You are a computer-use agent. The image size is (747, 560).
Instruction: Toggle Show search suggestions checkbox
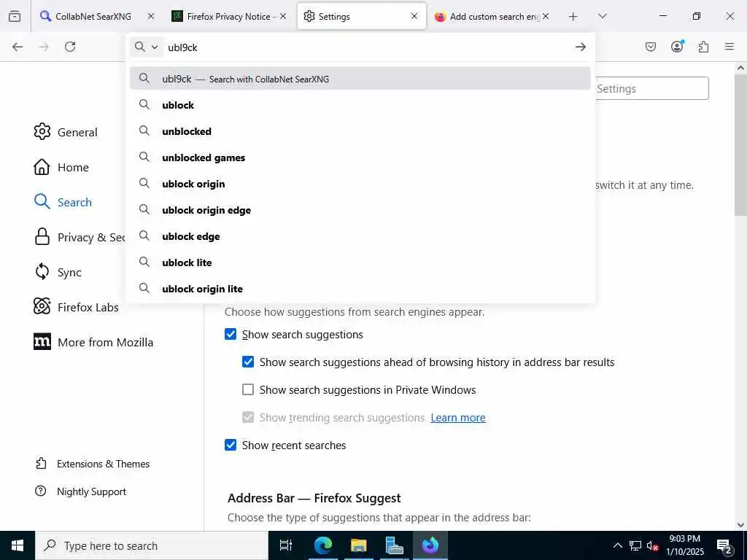[x=231, y=334]
